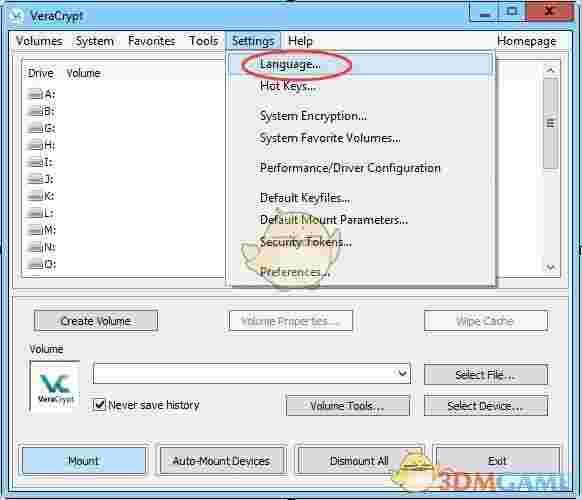The width and height of the screenshot is (582, 500).
Task: Open Performance/Driver Configuration
Action: [x=361, y=168]
